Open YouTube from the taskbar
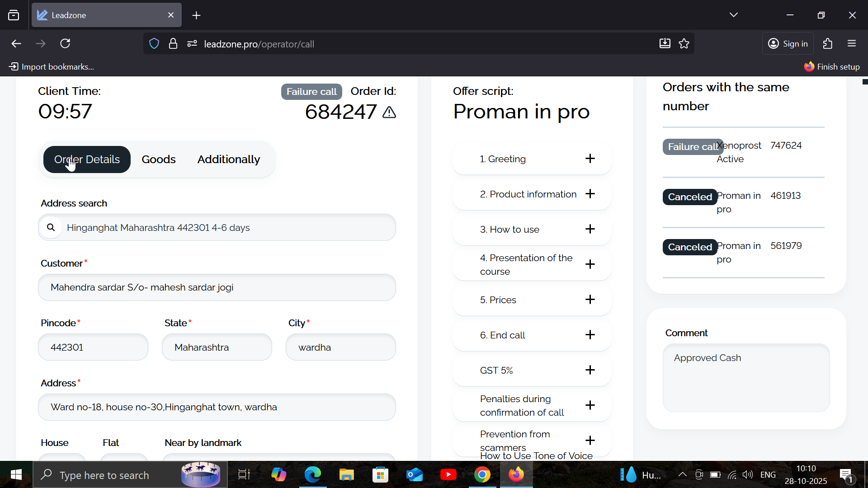The image size is (868, 488). coord(448,475)
